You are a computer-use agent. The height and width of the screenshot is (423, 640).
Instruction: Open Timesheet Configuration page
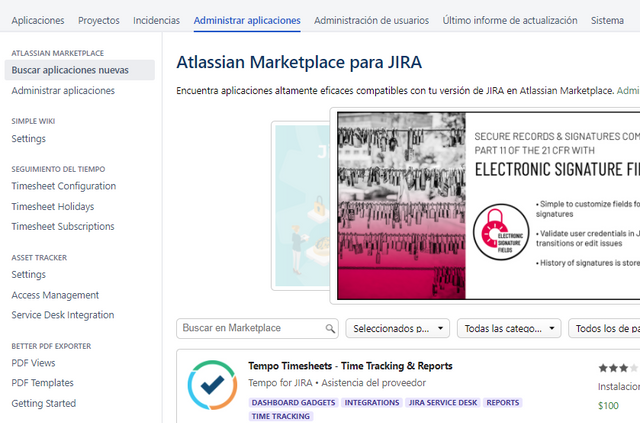64,186
